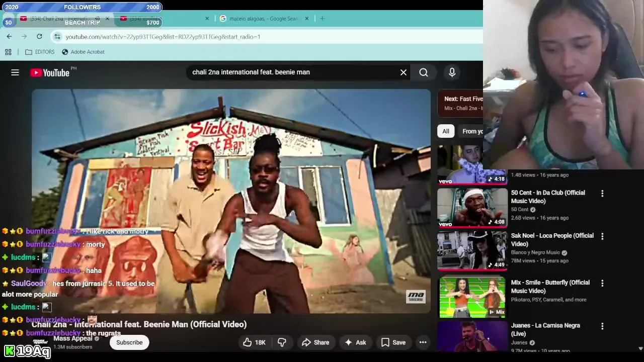
Task: Dislike the video with thumbs down
Action: 282,342
